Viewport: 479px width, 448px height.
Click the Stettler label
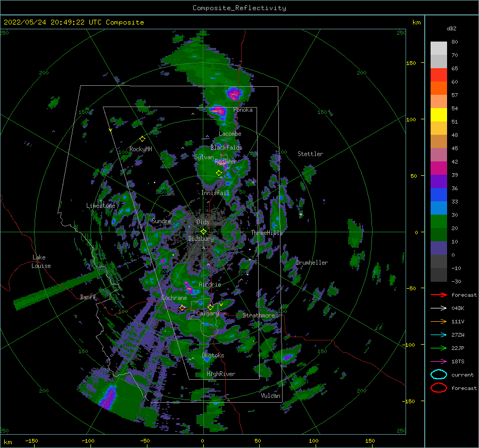(310, 154)
